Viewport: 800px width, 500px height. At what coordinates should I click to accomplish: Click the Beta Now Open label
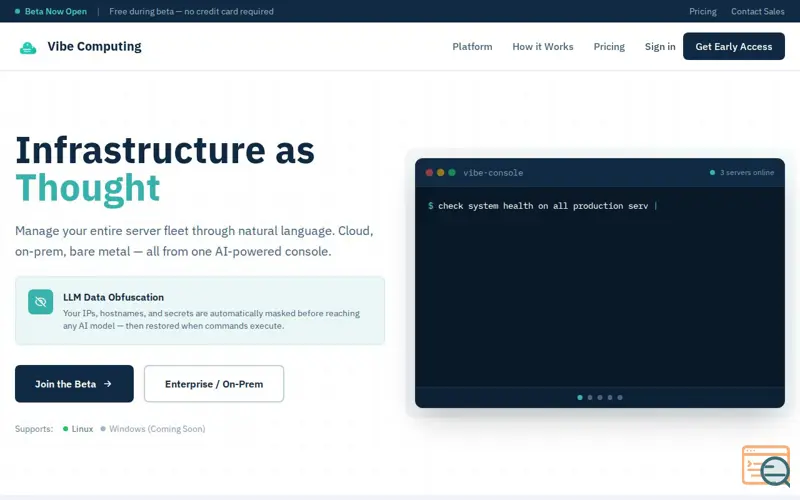(x=56, y=11)
